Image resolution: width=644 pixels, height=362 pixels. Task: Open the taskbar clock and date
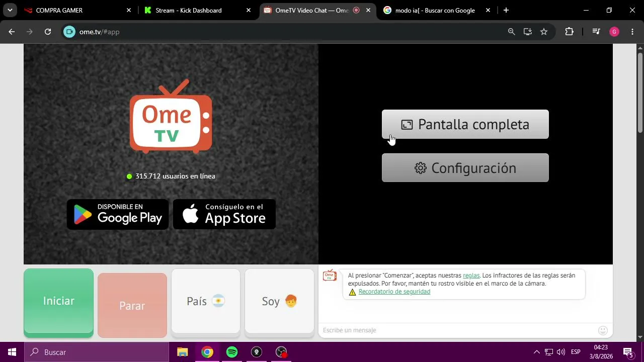coord(601,352)
